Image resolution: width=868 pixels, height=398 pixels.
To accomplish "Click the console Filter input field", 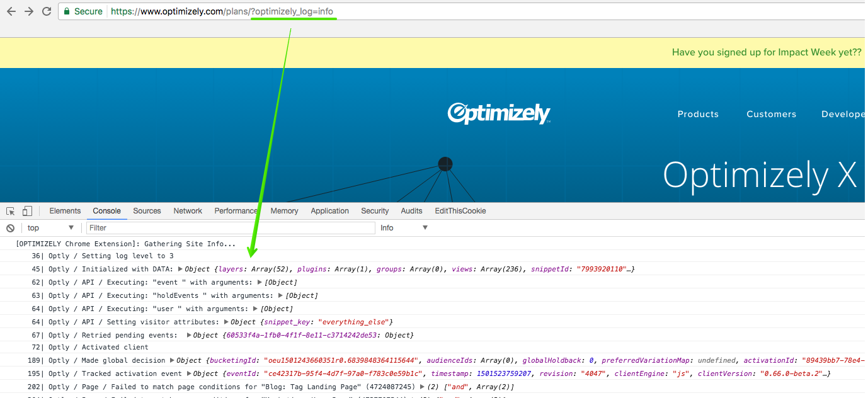I will point(230,228).
